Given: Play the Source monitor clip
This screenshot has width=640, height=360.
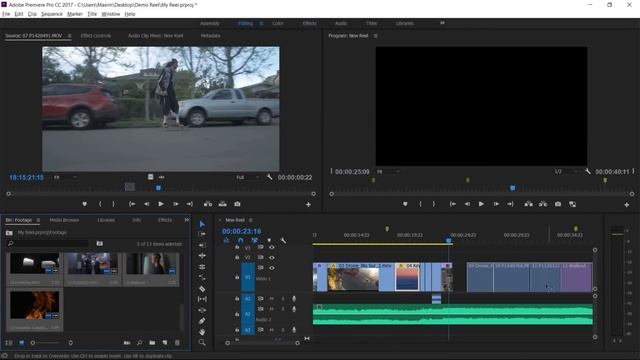Looking at the screenshot, I should click(x=161, y=204).
